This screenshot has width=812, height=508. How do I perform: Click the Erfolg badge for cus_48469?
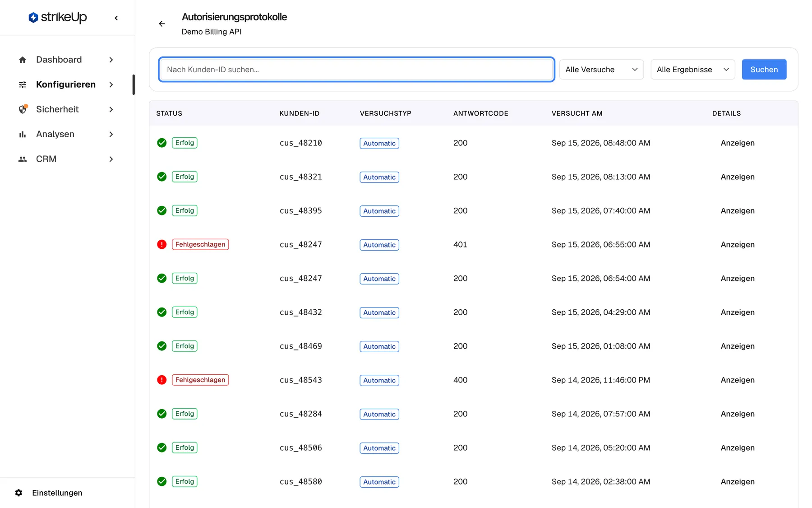pyautogui.click(x=185, y=346)
